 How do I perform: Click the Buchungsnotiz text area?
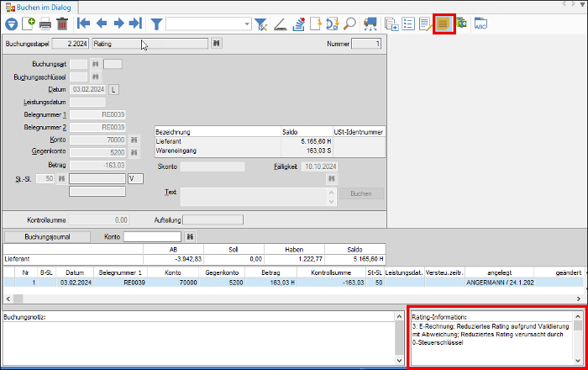(x=199, y=343)
